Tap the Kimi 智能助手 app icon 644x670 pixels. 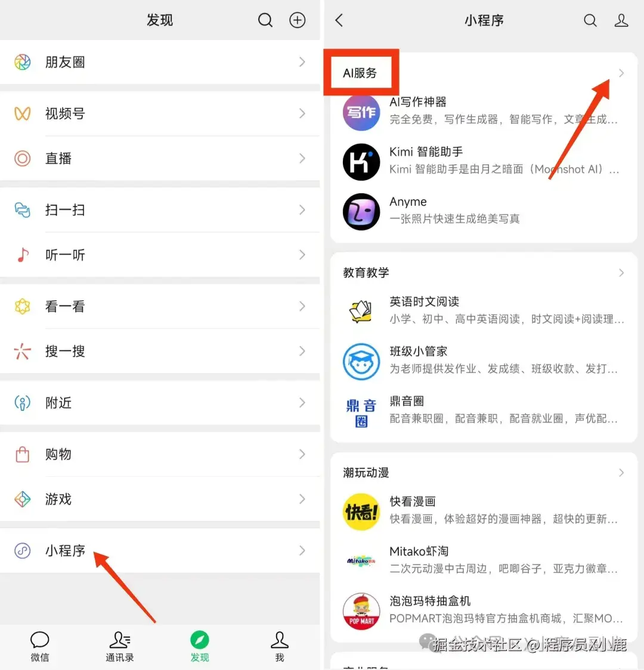(x=361, y=161)
